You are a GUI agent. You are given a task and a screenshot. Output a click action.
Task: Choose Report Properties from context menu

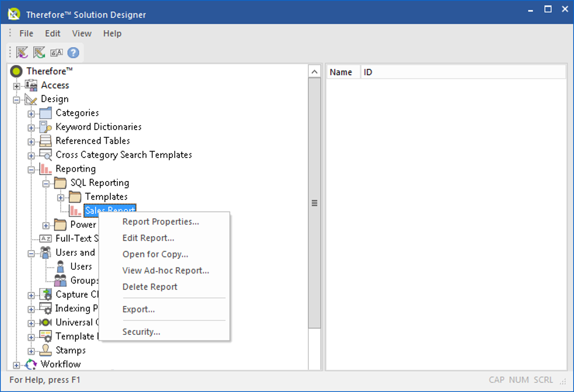(x=161, y=222)
